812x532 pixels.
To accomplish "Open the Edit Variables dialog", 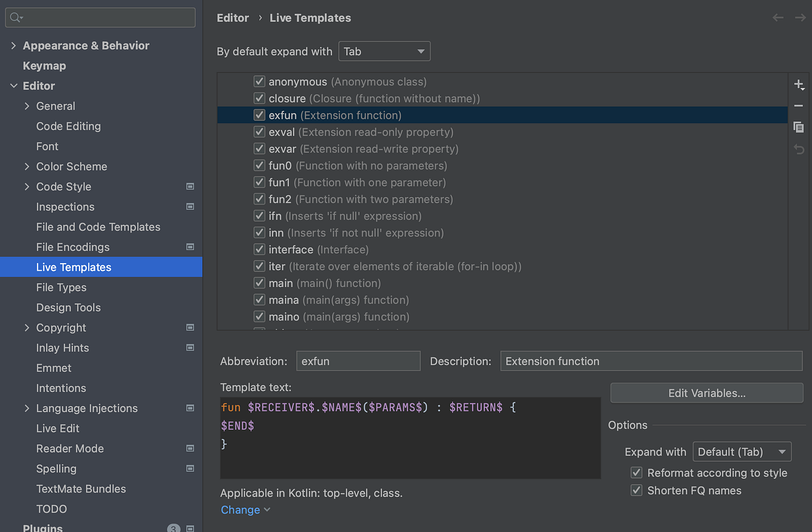I will [706, 393].
